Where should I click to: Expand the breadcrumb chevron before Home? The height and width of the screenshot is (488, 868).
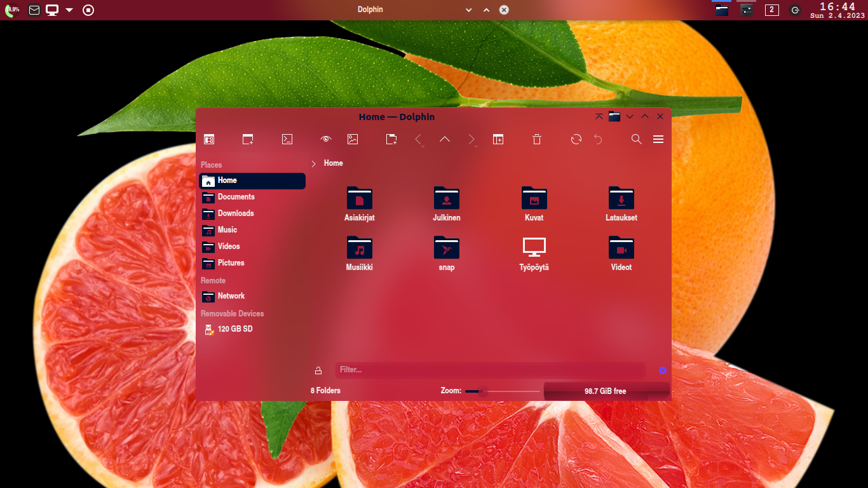click(313, 164)
